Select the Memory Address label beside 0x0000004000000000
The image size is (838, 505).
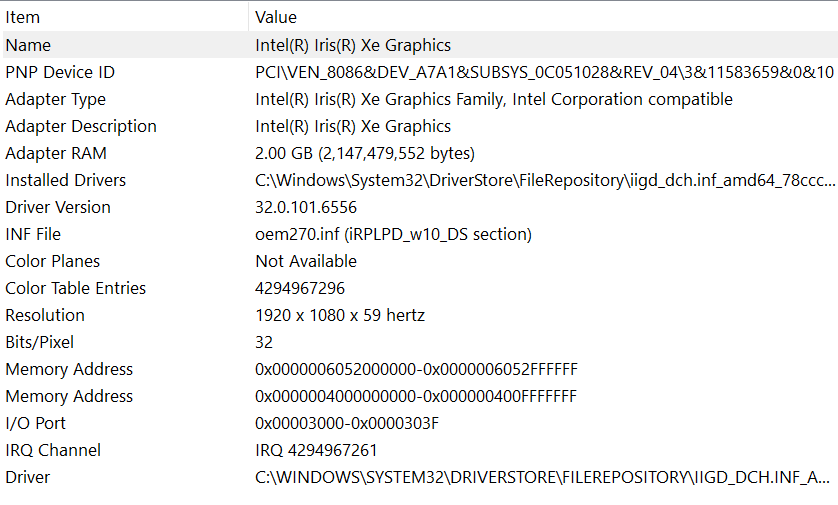pos(69,396)
